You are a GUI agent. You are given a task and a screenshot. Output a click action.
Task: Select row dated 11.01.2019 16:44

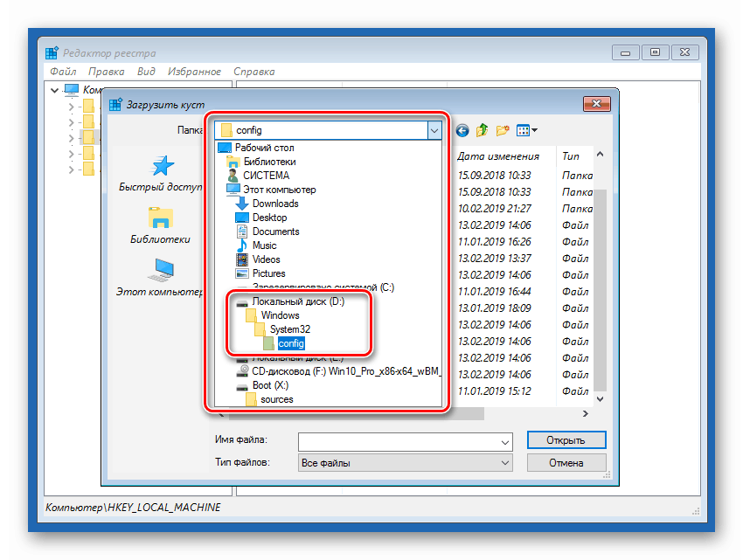524,292
